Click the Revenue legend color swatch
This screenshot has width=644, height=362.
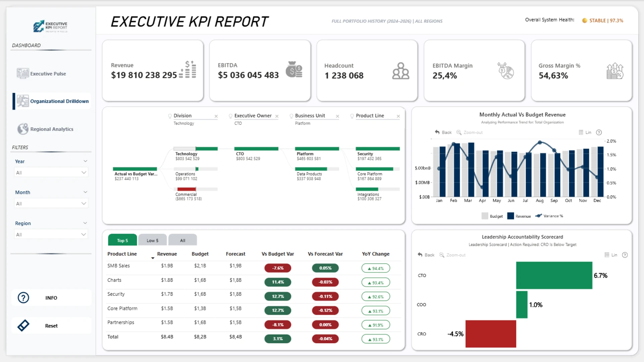tap(511, 216)
